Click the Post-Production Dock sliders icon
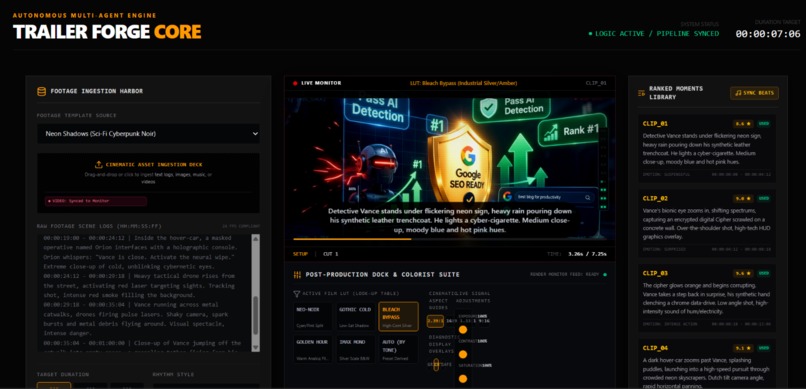 [x=297, y=275]
